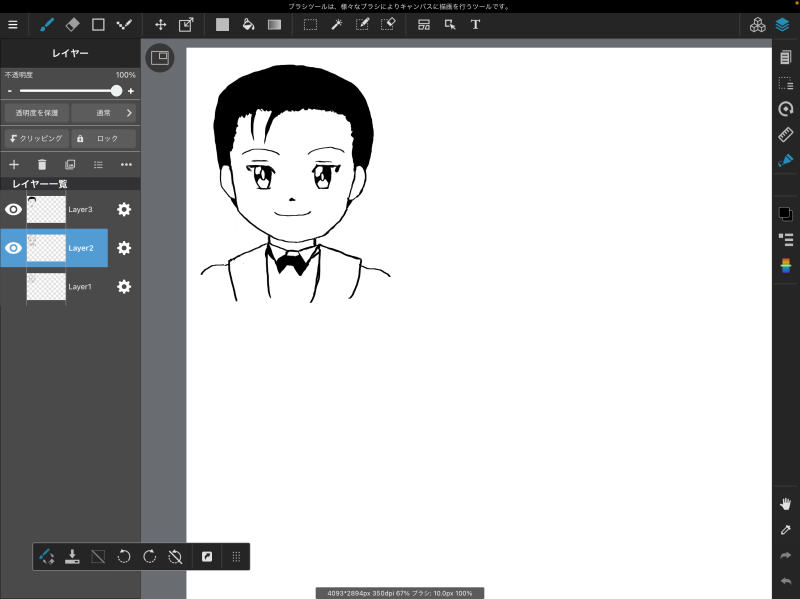
Task: Open the hamburger main menu
Action: (13, 24)
